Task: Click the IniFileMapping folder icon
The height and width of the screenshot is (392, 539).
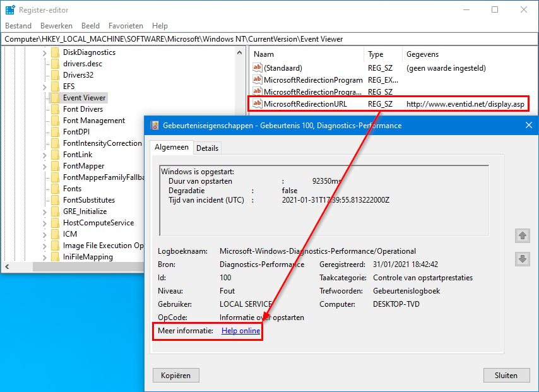Action: [55, 256]
